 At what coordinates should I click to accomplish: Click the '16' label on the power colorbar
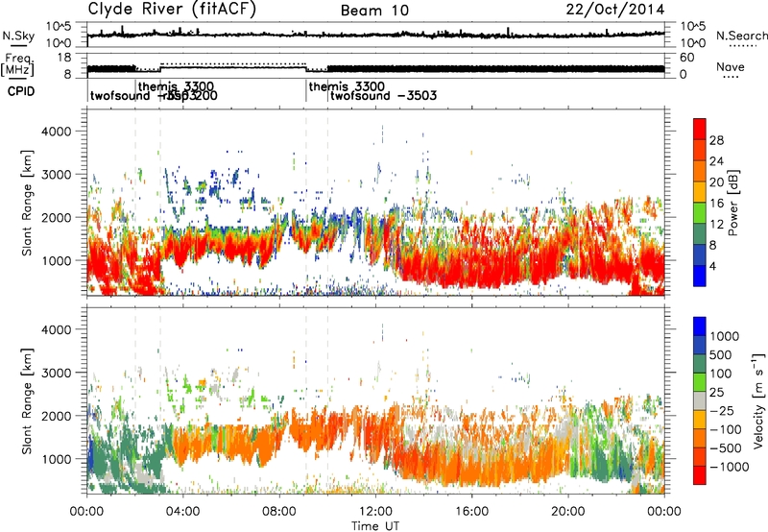point(716,204)
